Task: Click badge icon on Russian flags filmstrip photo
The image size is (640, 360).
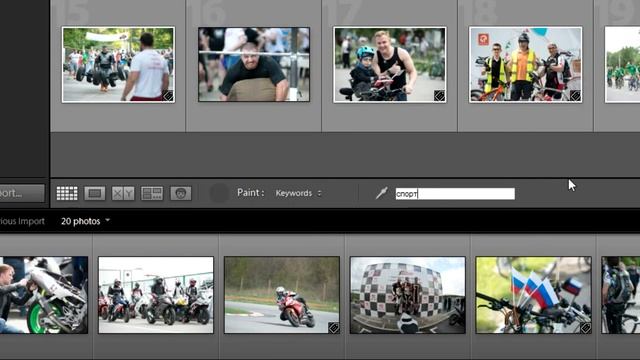Action: point(585,327)
